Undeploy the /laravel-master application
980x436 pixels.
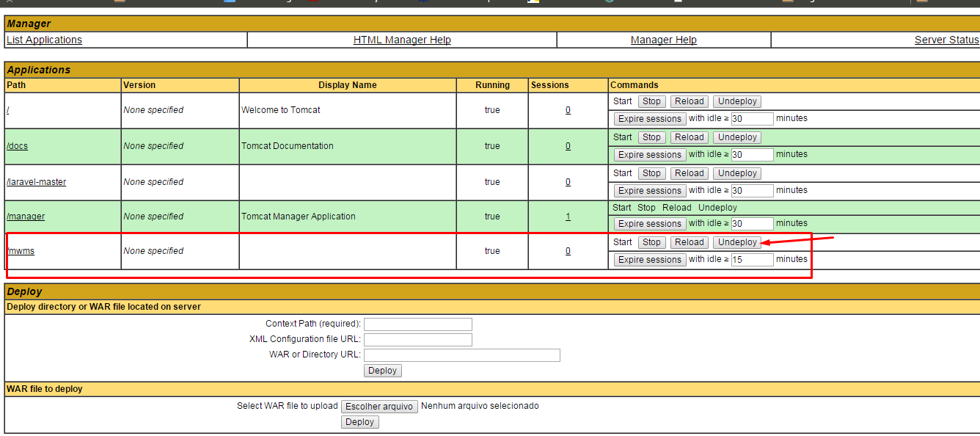(x=737, y=173)
